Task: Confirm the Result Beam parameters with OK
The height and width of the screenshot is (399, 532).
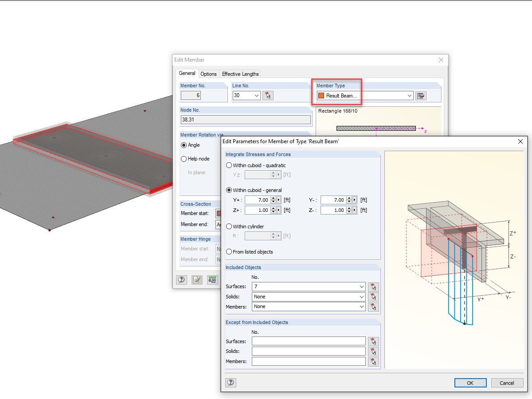Action: (x=470, y=383)
